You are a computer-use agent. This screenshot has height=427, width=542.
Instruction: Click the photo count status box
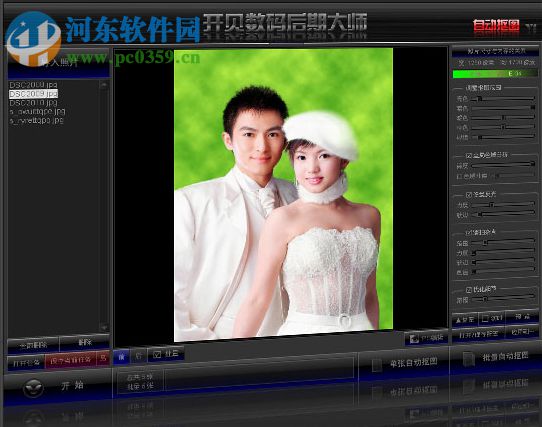pyautogui.click(x=140, y=382)
